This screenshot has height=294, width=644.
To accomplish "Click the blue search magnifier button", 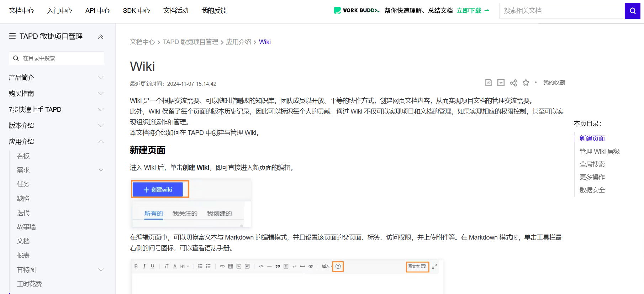I will pos(633,11).
